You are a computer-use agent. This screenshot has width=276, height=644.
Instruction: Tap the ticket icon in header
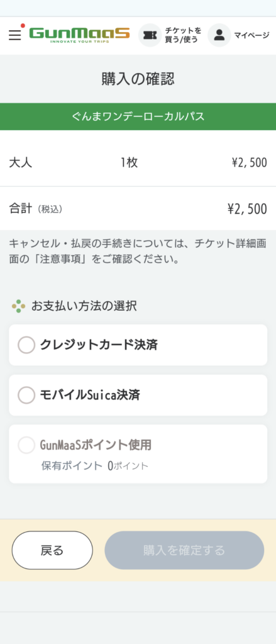tap(150, 35)
